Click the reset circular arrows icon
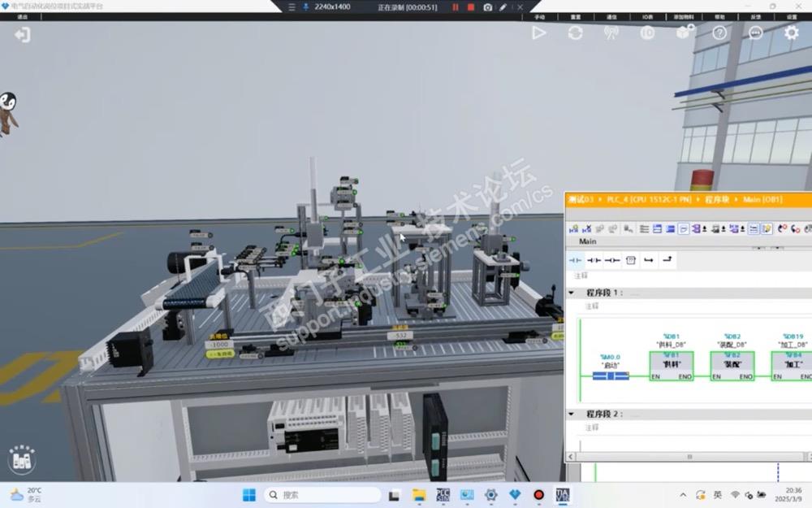Image resolution: width=812 pixels, height=508 pixels. tap(575, 33)
